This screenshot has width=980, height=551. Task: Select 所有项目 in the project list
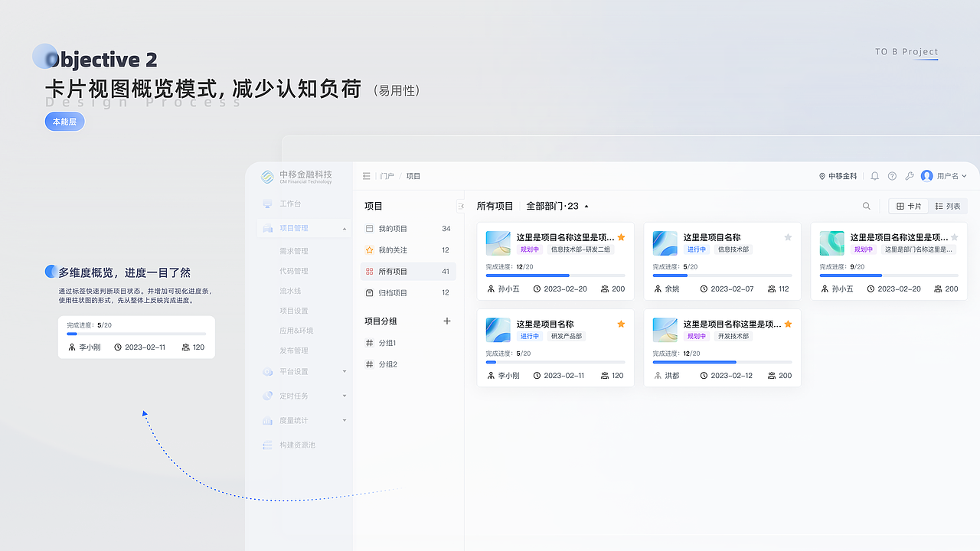(408, 272)
